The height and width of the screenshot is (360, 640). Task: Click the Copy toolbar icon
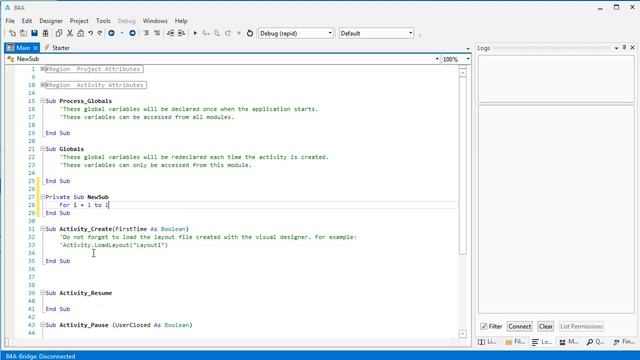[x=58, y=33]
